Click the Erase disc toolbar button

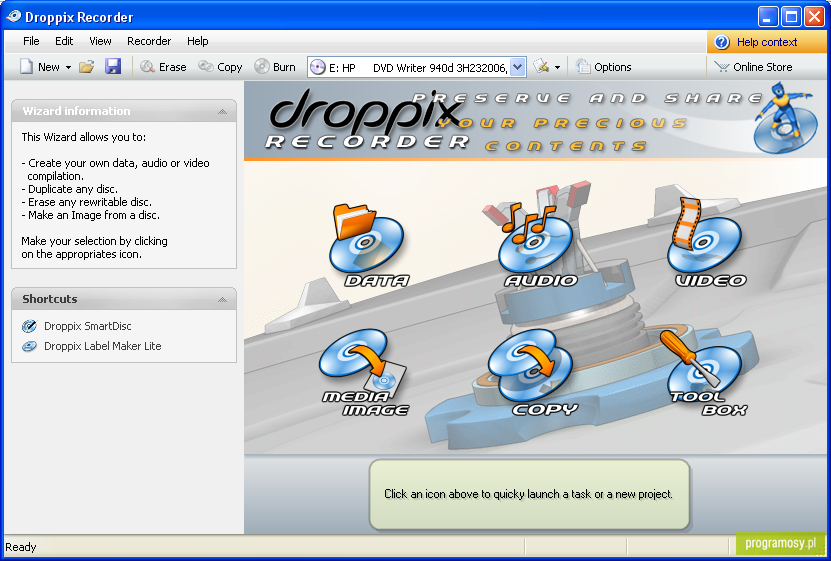[x=163, y=67]
